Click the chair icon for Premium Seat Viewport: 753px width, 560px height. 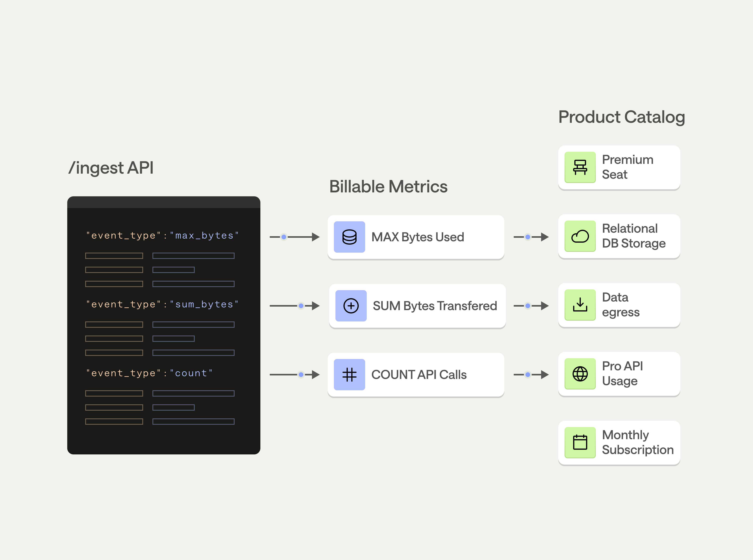580,167
